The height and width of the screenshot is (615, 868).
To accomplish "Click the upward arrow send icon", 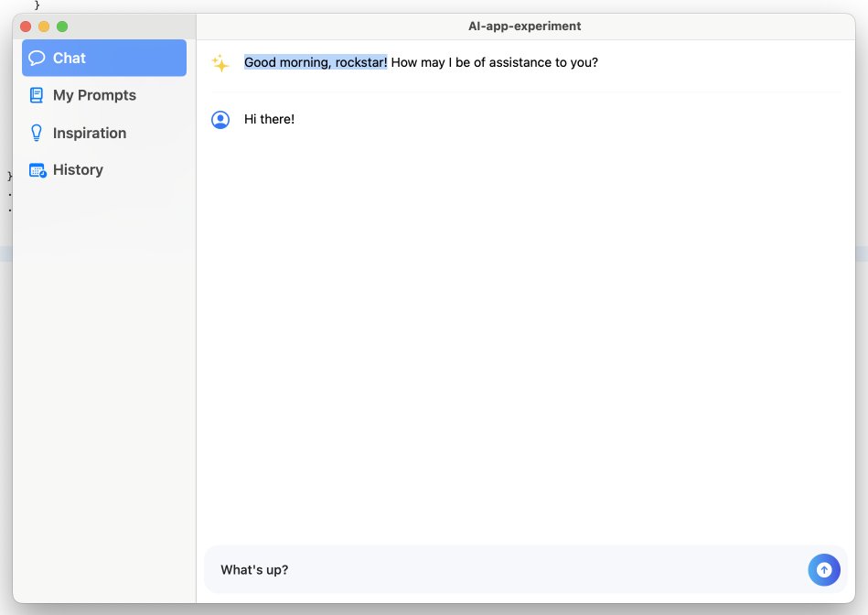I will 824,569.
